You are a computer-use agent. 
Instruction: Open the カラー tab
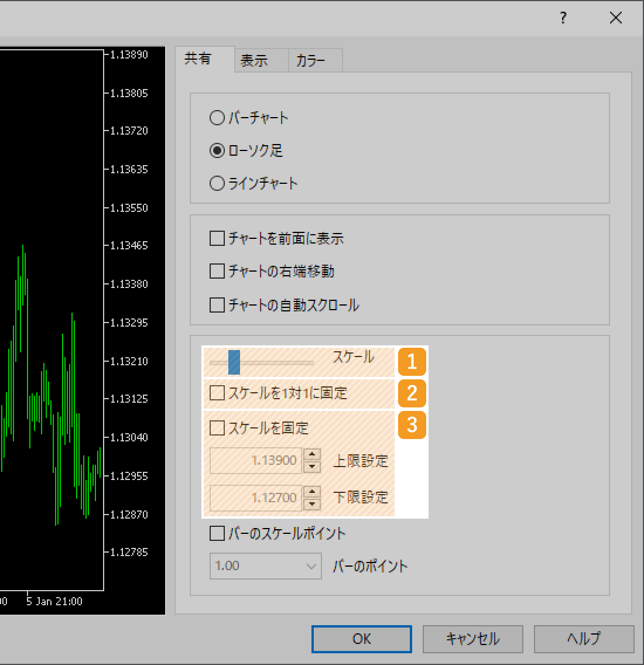(x=316, y=61)
